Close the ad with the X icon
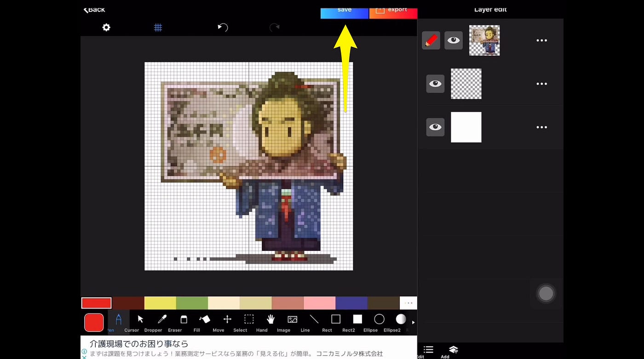Screen dimensions: 644x359 pos(84,357)
